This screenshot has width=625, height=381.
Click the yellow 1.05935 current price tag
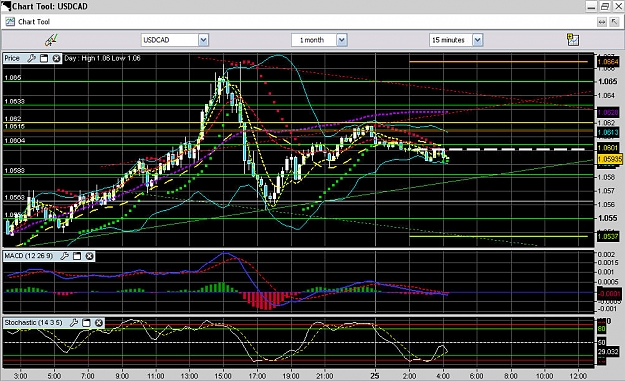coord(610,159)
